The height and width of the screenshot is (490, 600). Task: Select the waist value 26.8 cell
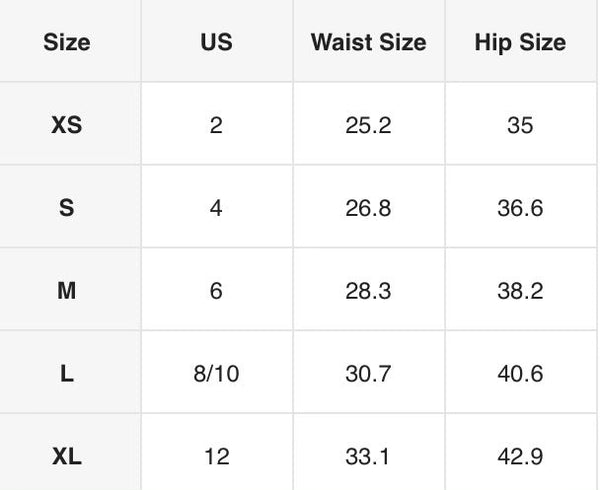(368, 208)
